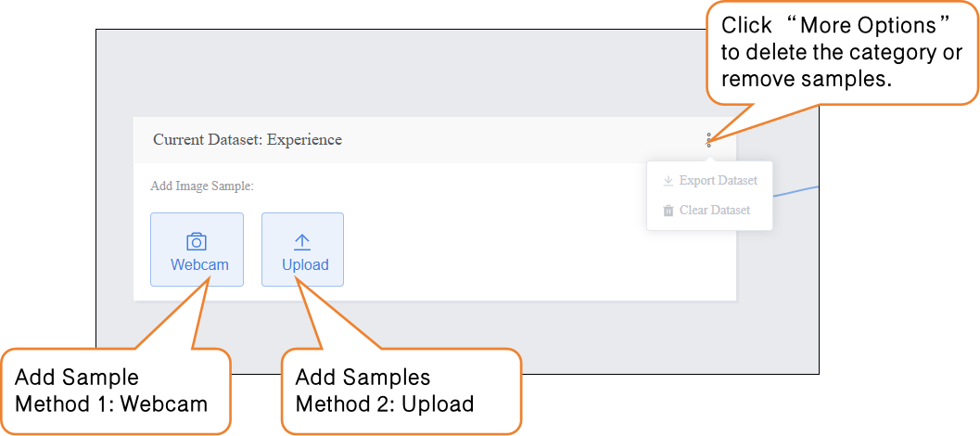Click the upload arrow icon
980x436 pixels.
pos(302,242)
